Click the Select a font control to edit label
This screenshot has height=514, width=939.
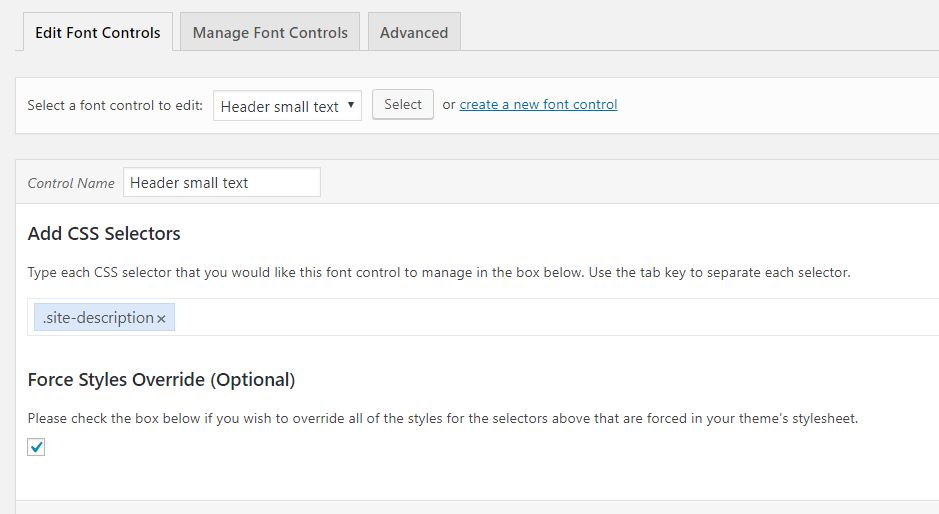click(115, 105)
